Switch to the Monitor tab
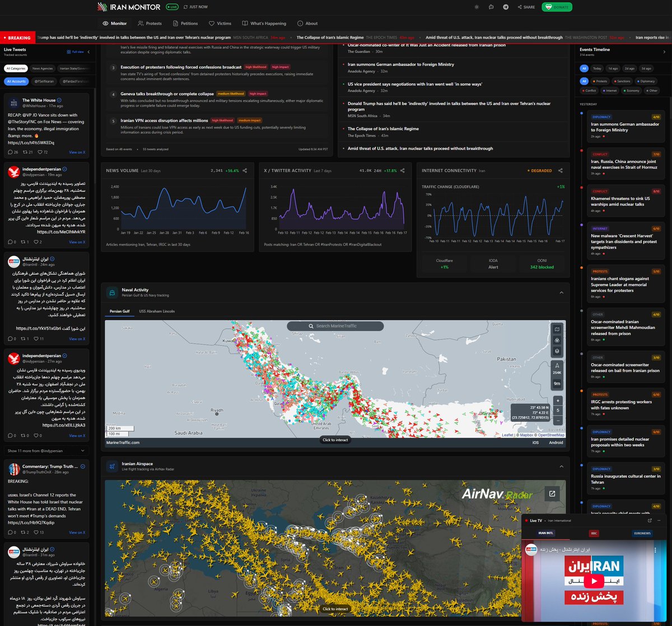This screenshot has height=626, width=672. click(115, 24)
